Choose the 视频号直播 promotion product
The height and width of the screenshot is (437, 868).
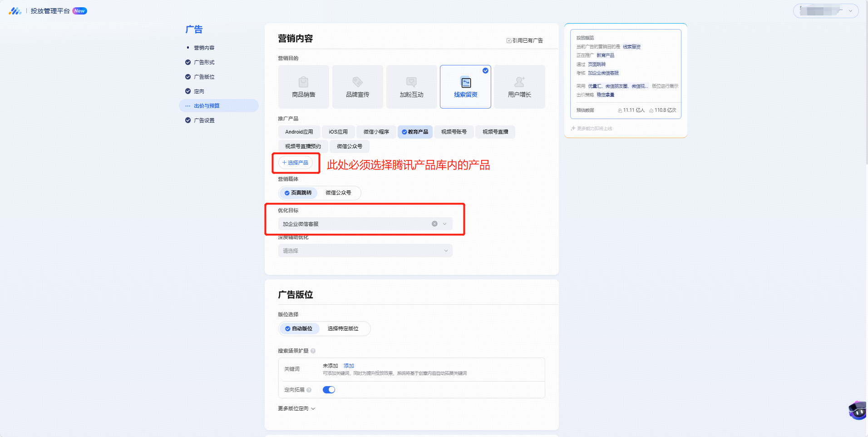tap(495, 132)
